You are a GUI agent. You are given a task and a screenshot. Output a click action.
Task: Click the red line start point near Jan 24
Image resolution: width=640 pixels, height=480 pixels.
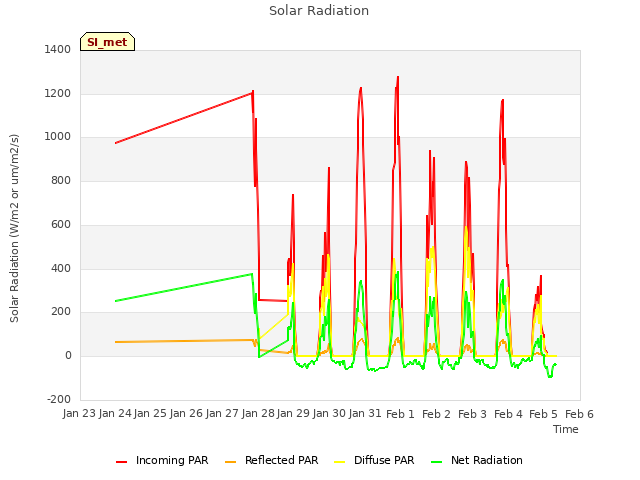(116, 143)
